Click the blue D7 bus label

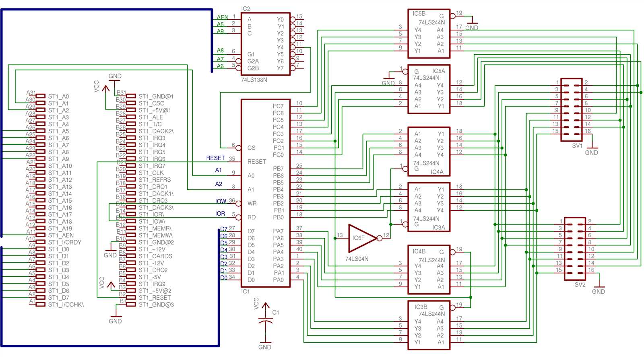[224, 229]
